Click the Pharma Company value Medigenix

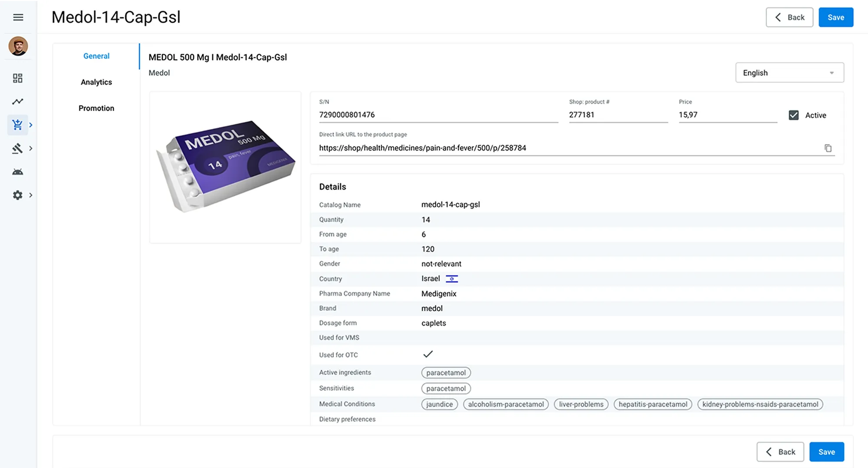point(439,294)
